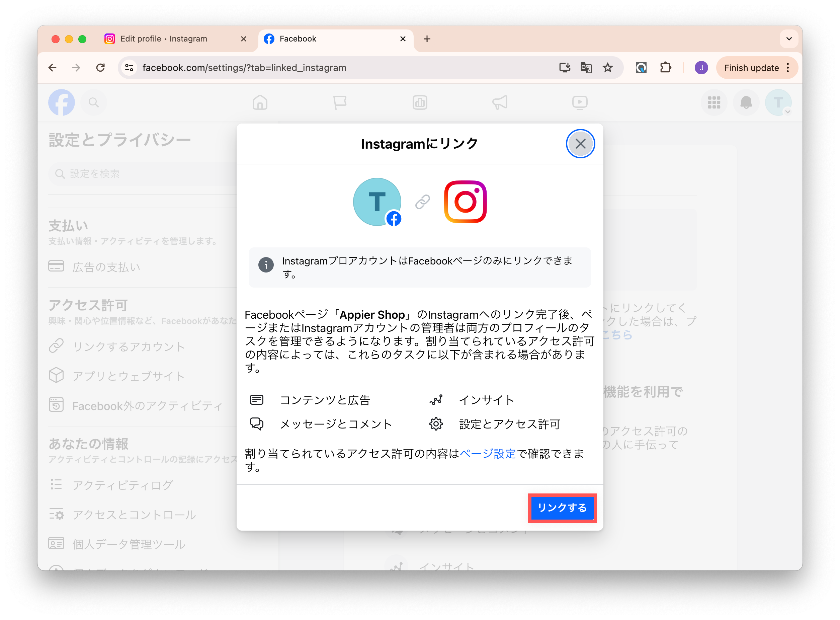Close the Facebook browser tab
This screenshot has height=620, width=840.
(x=403, y=38)
